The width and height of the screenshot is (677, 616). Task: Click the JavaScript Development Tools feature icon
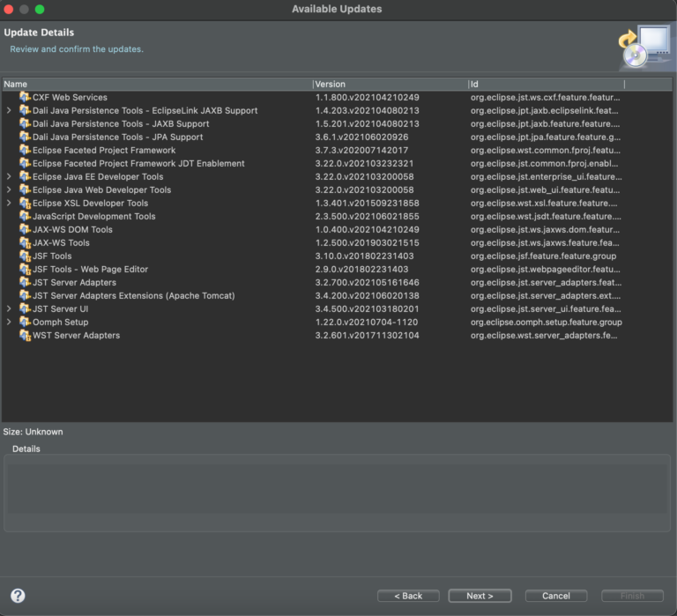coord(25,216)
